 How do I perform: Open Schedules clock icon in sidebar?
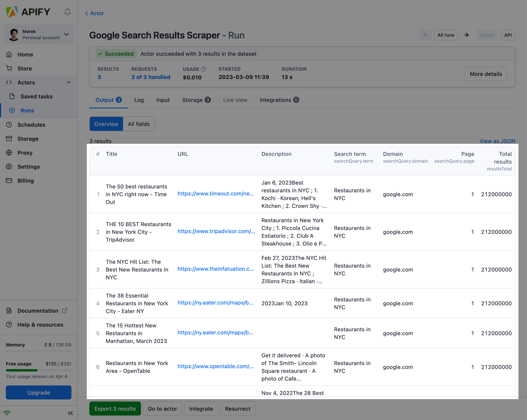click(x=9, y=125)
